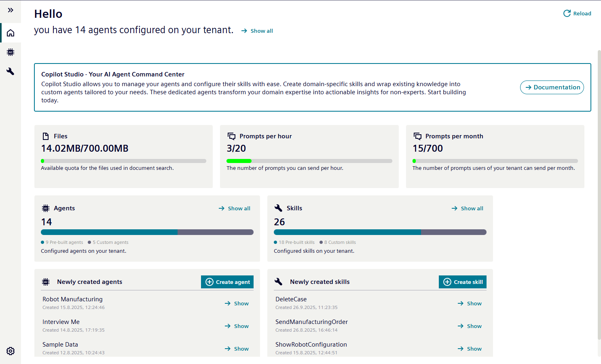Show the Sample Data agent

coord(237,349)
